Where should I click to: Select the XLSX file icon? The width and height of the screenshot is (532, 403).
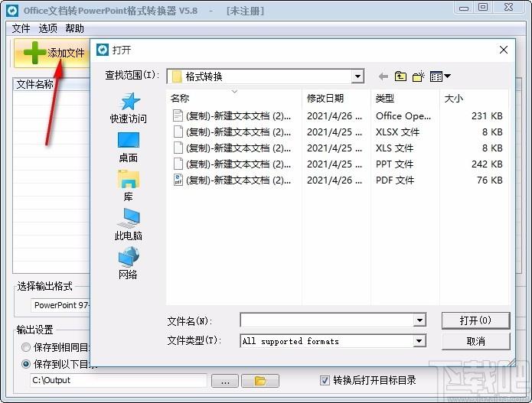178,132
